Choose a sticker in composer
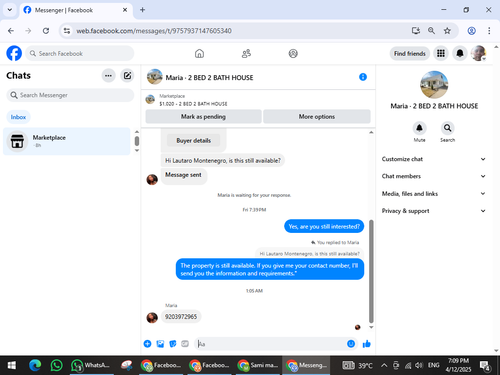500x375 pixels. point(173,344)
